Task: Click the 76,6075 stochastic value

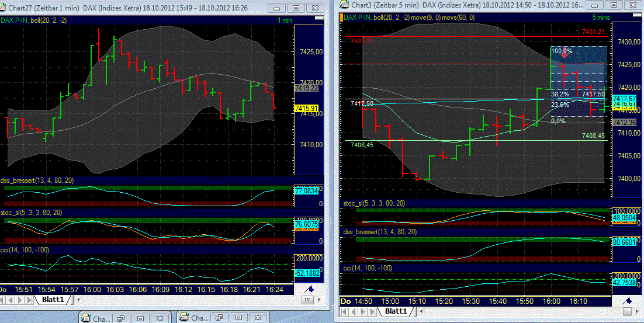Action: coord(306,224)
